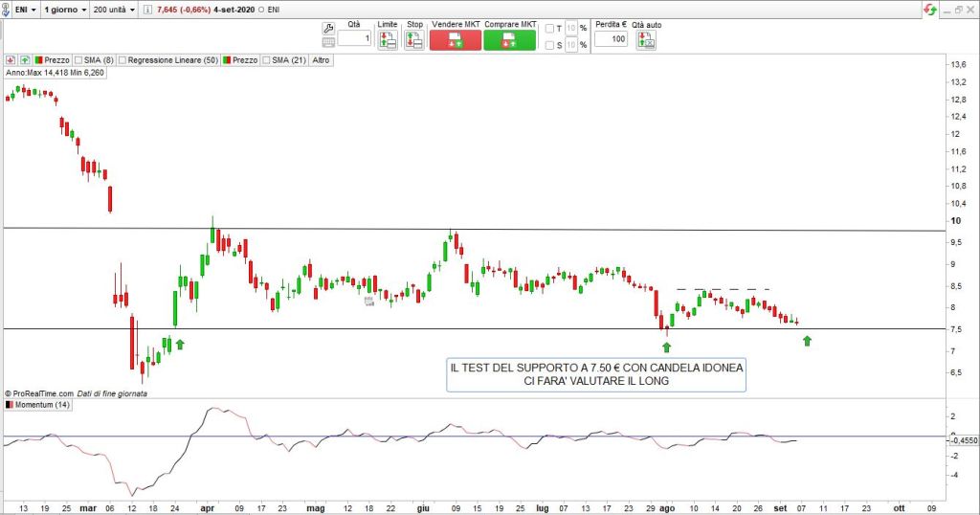This screenshot has height=515, width=980.
Task: Click the red-green trading arrows icon top right
Action: (x=929, y=9)
